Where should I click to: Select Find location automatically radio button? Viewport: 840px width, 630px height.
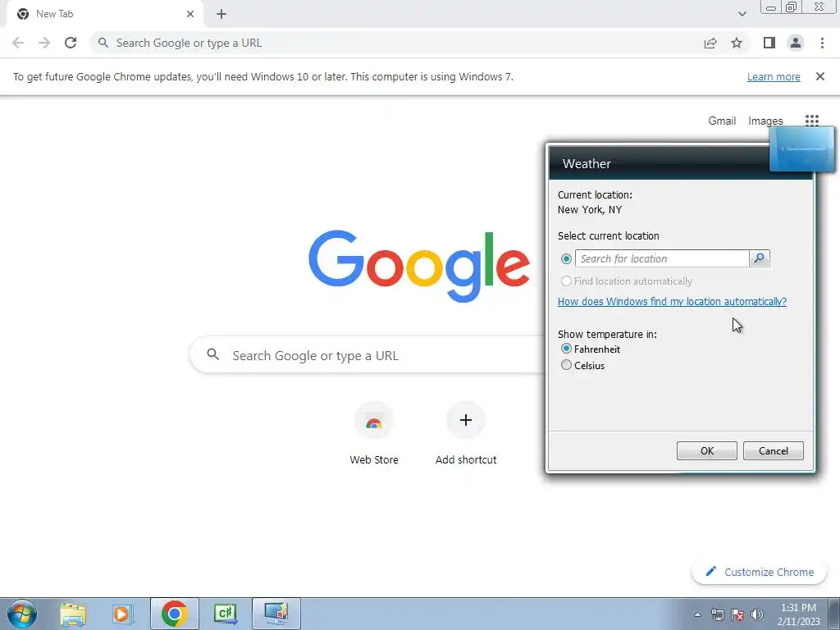tap(566, 281)
